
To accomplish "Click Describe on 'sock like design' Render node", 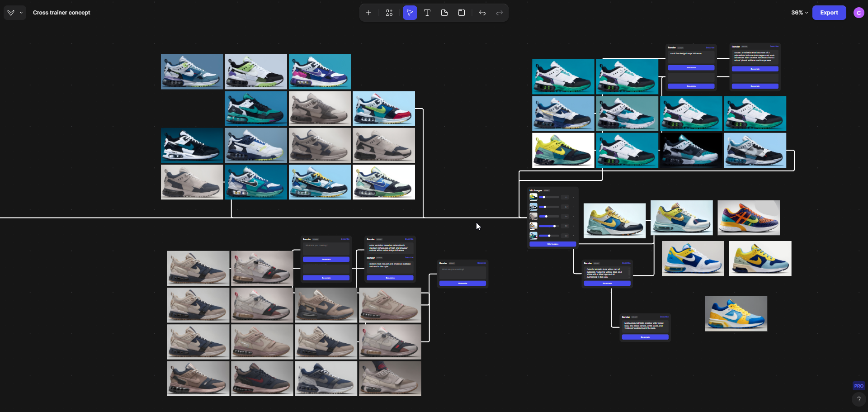I will point(710,47).
